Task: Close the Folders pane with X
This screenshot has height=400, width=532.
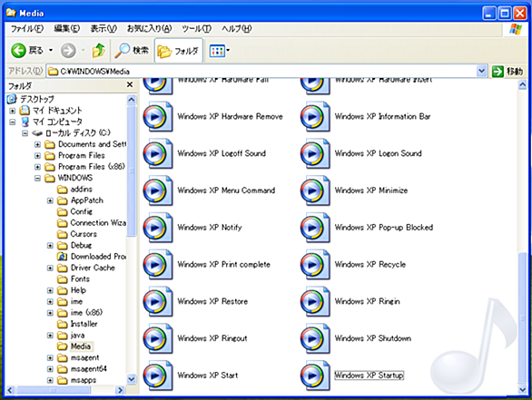Action: [130, 84]
